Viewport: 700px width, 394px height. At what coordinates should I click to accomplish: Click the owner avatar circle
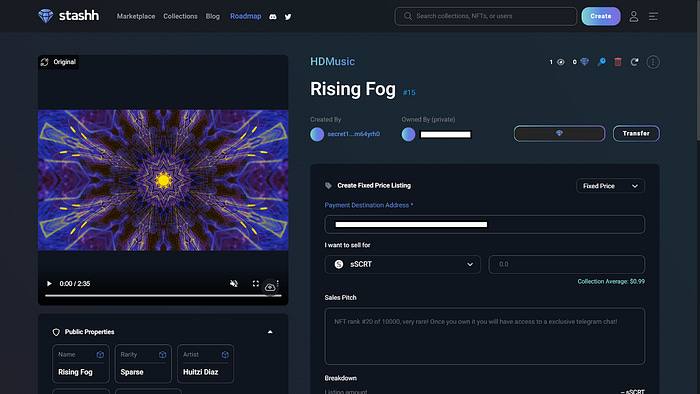(x=408, y=134)
